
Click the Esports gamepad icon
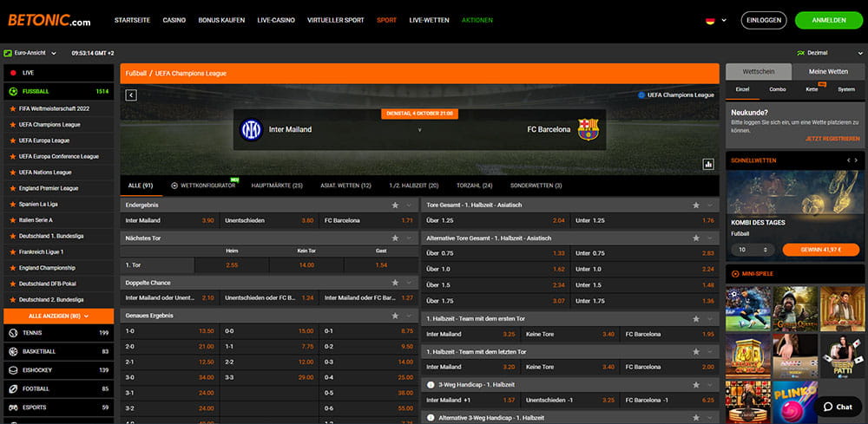pyautogui.click(x=13, y=408)
